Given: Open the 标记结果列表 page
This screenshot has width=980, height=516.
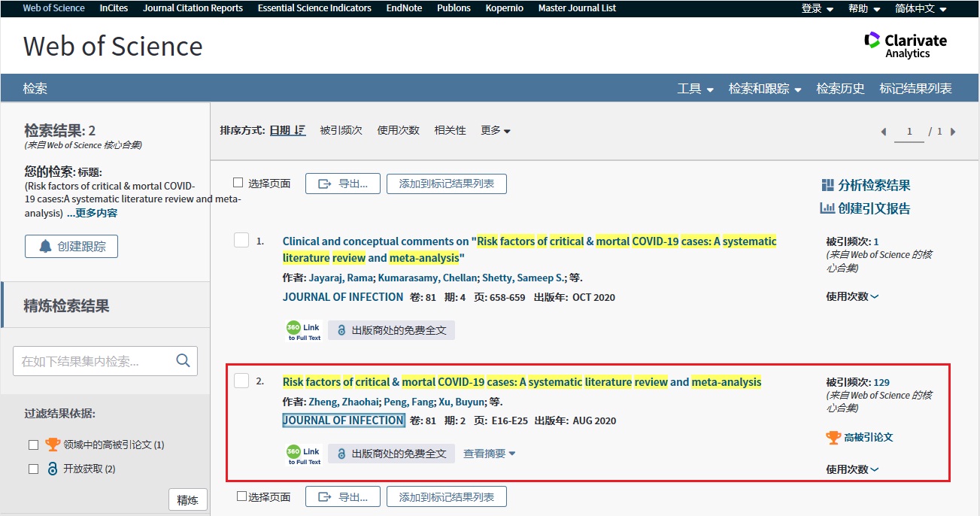Looking at the screenshot, I should click(x=915, y=89).
